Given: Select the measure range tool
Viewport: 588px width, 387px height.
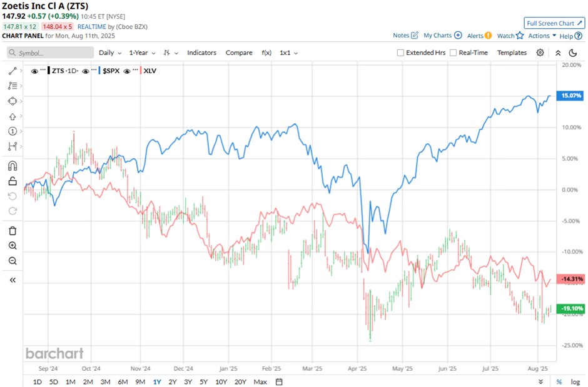Looking at the screenshot, I should click(x=13, y=146).
